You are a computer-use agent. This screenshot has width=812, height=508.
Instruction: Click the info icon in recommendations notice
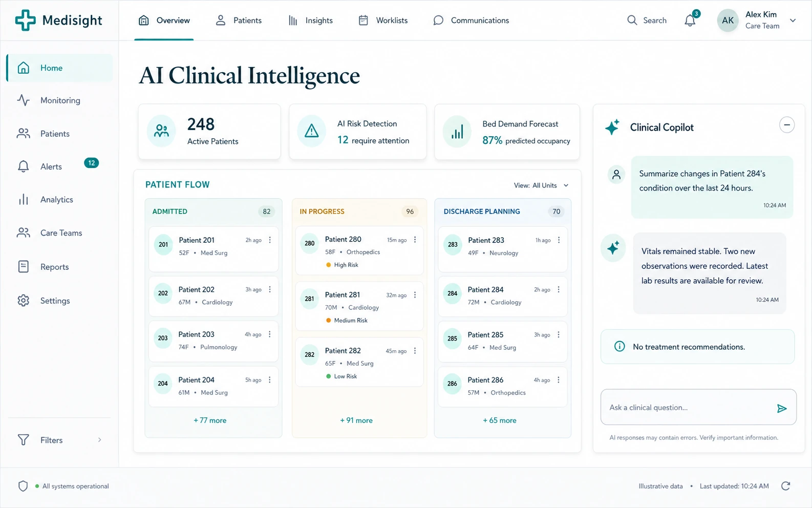click(619, 347)
